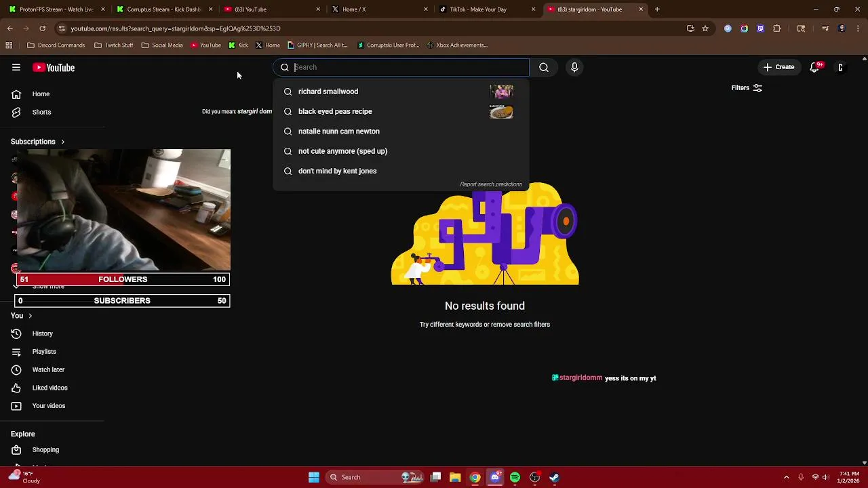Open YouTube notifications bell
This screenshot has height=488, width=868.
pos(814,67)
